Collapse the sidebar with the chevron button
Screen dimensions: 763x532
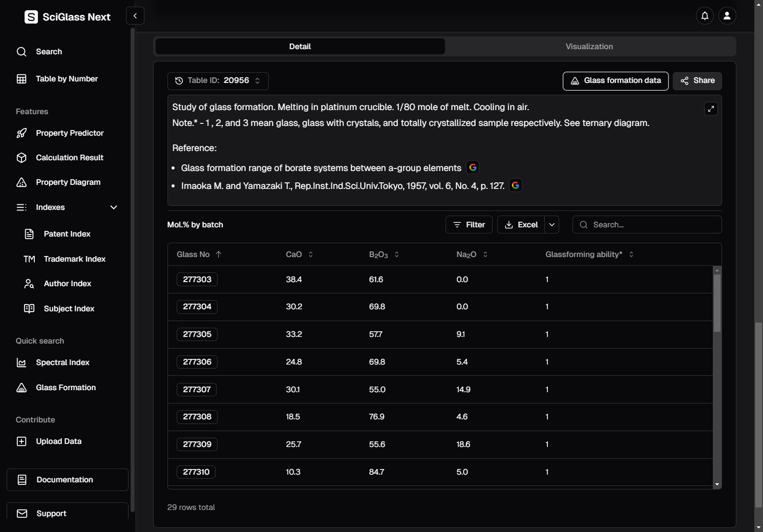click(x=135, y=16)
